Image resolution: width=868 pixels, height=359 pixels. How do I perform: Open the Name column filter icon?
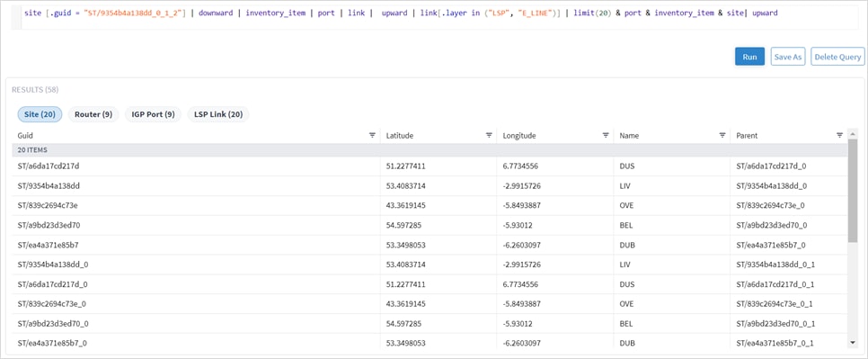tap(722, 135)
